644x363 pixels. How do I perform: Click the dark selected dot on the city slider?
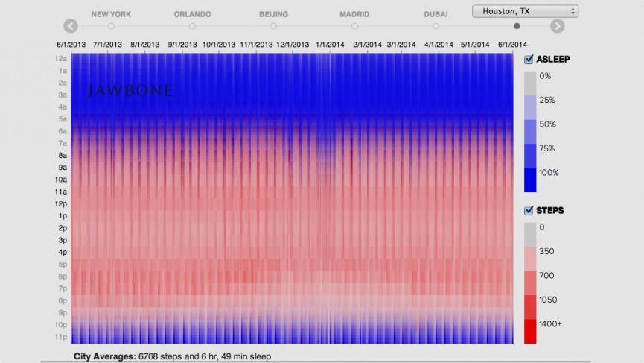point(517,26)
